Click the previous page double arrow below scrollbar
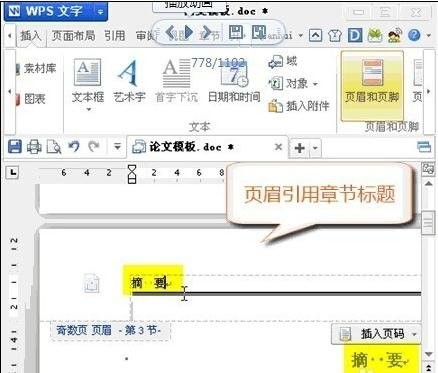The image size is (438, 373). [x=428, y=367]
